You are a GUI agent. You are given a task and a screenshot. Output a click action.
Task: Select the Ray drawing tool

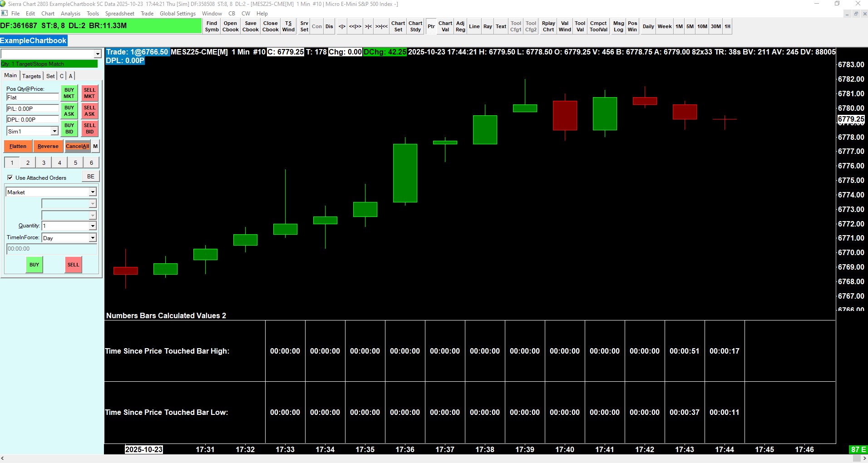click(x=488, y=26)
